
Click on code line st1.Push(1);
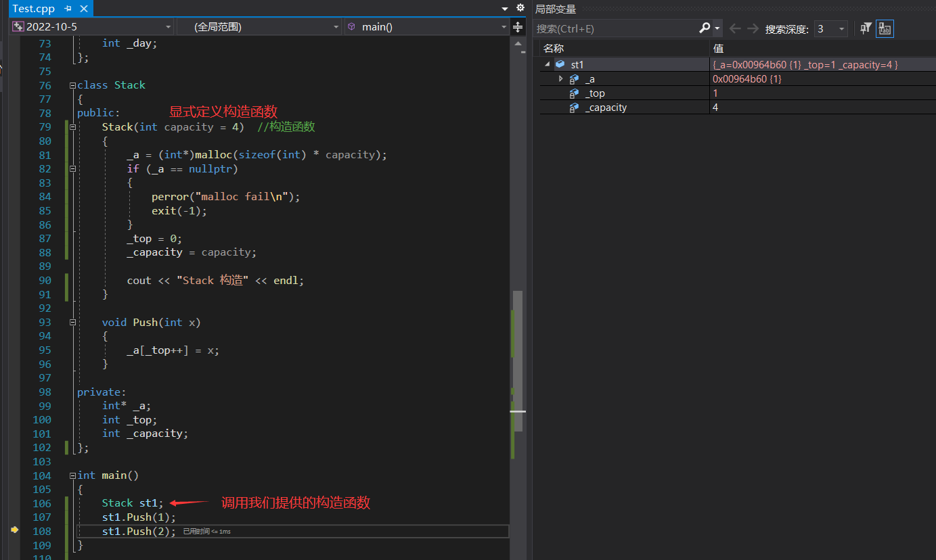139,517
